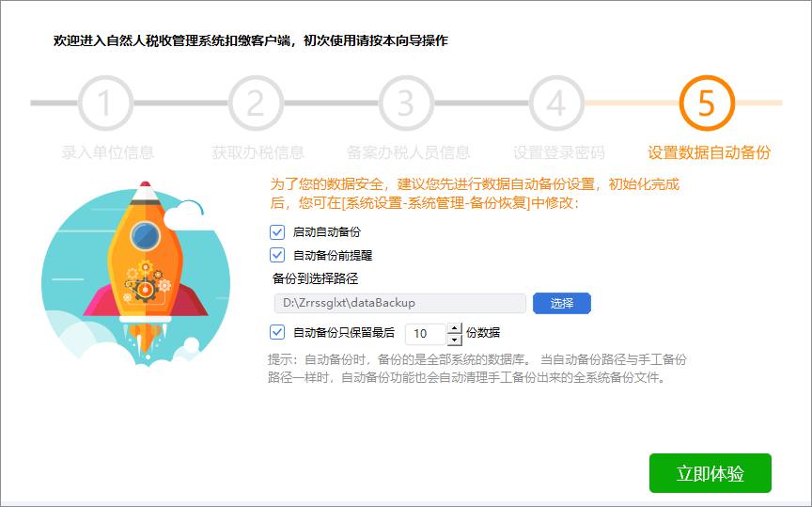This screenshot has width=812, height=507.
Task: Click the highlighted step 5 circle
Action: pyautogui.click(x=707, y=103)
